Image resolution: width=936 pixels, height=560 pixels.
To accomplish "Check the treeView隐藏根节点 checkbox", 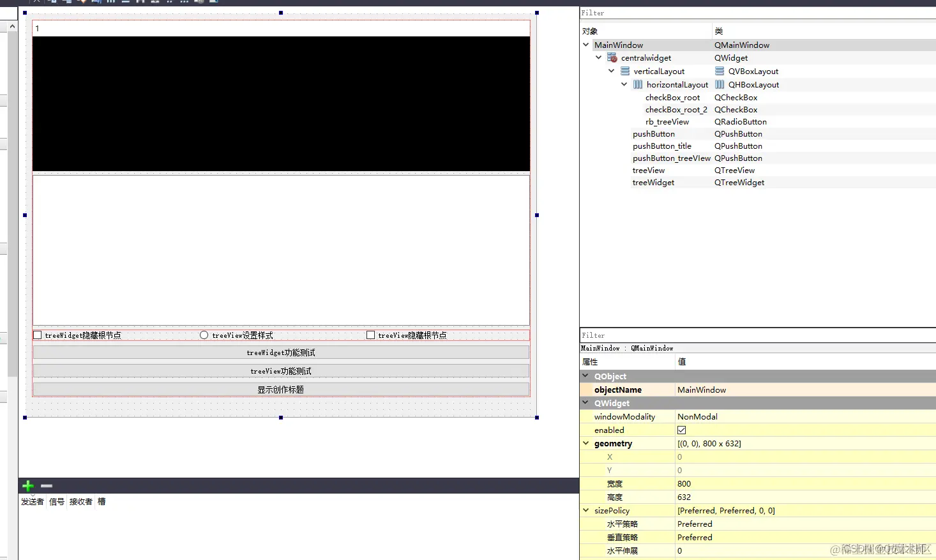I will (370, 335).
